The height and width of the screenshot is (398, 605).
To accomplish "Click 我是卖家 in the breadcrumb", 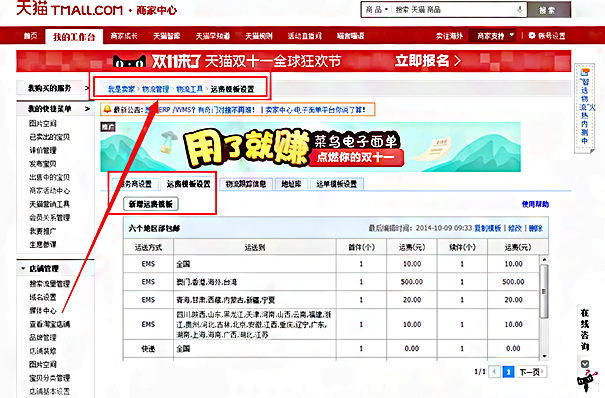I will point(121,89).
